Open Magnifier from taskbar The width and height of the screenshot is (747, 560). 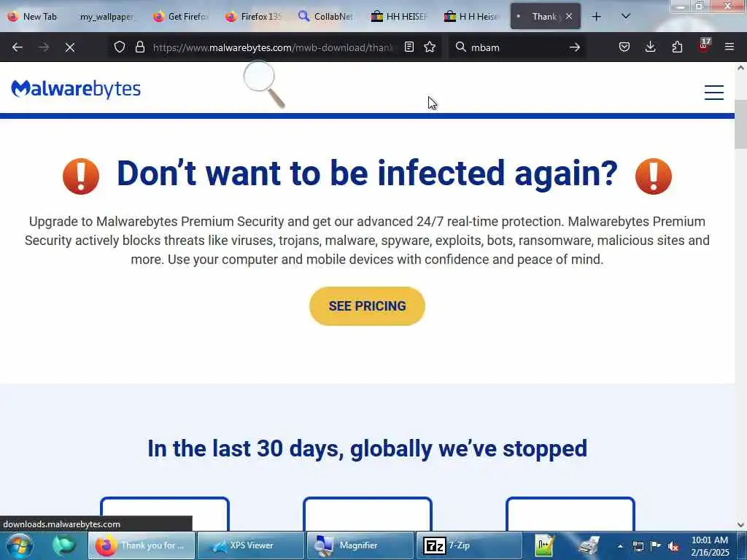[360, 545]
